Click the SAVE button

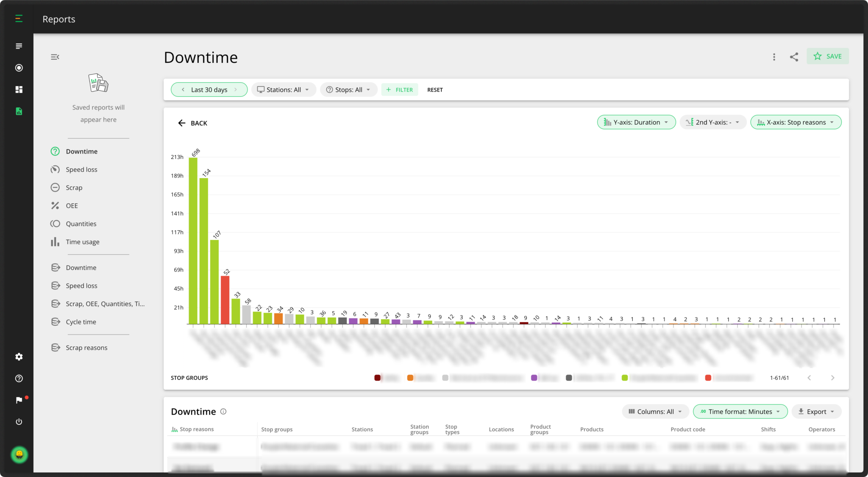(x=827, y=56)
